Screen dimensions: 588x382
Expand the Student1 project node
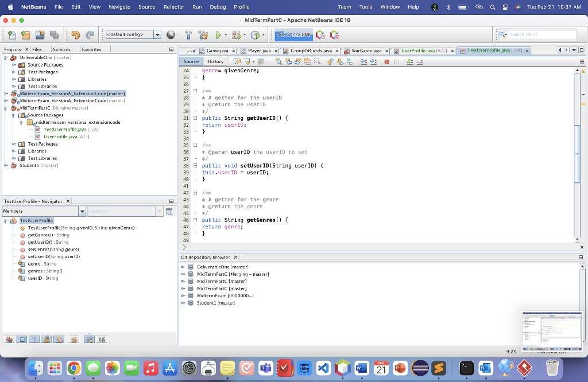tap(6, 165)
